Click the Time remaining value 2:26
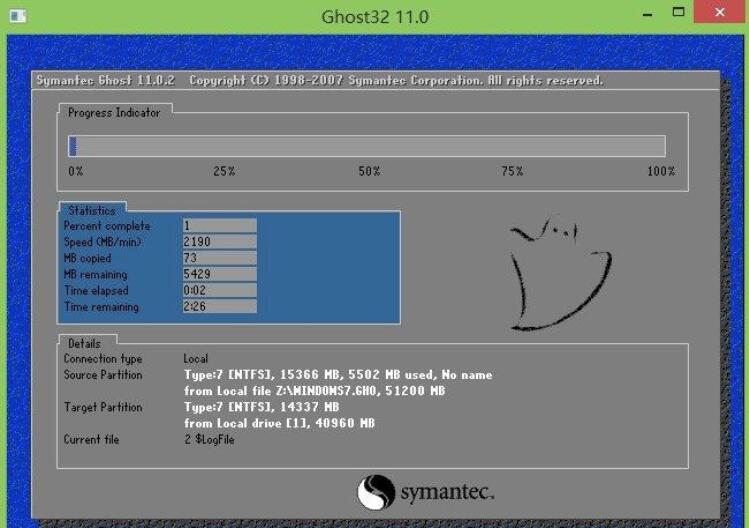The width and height of the screenshot is (749, 528). (x=219, y=307)
